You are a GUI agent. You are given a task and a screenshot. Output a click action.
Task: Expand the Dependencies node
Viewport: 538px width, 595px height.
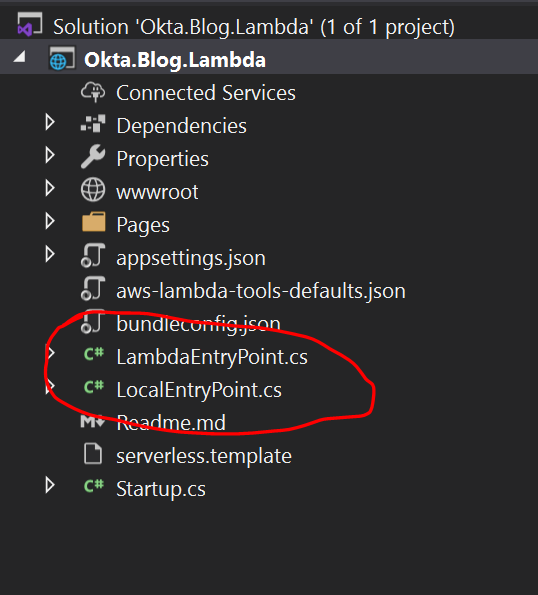pyautogui.click(x=50, y=122)
